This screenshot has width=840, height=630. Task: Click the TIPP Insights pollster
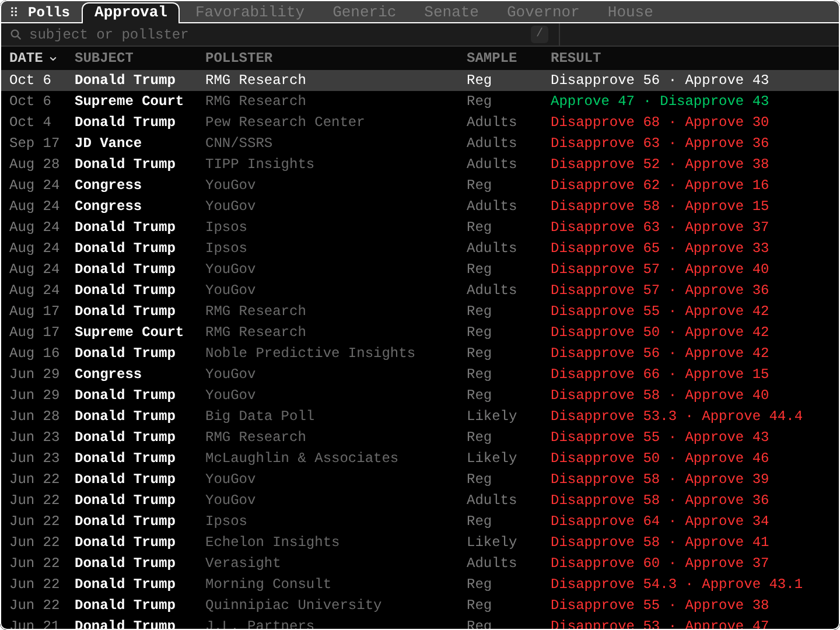point(260,164)
